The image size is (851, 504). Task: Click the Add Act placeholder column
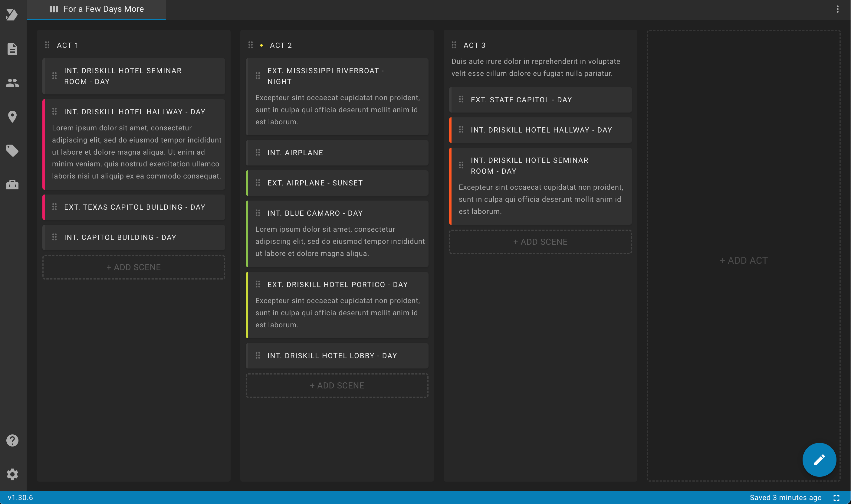(744, 260)
